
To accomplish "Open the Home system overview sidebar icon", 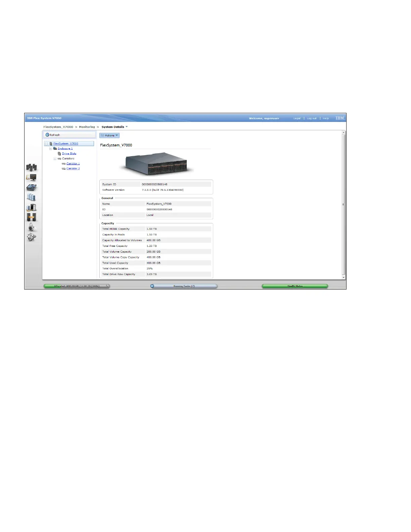I will (32, 167).
